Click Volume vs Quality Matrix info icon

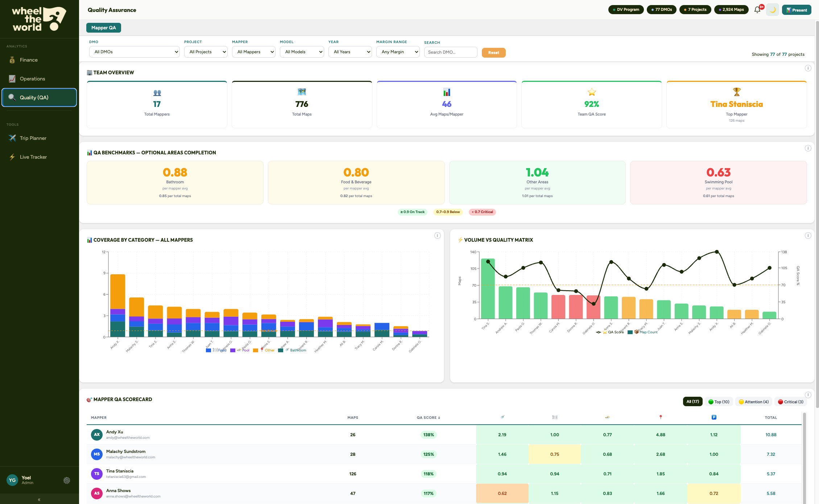pos(808,236)
